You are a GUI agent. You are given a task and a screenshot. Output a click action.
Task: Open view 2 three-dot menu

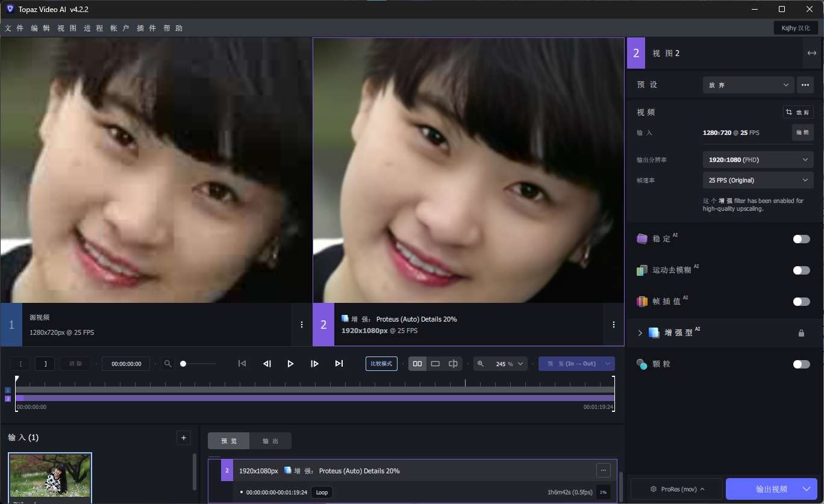coord(614,325)
